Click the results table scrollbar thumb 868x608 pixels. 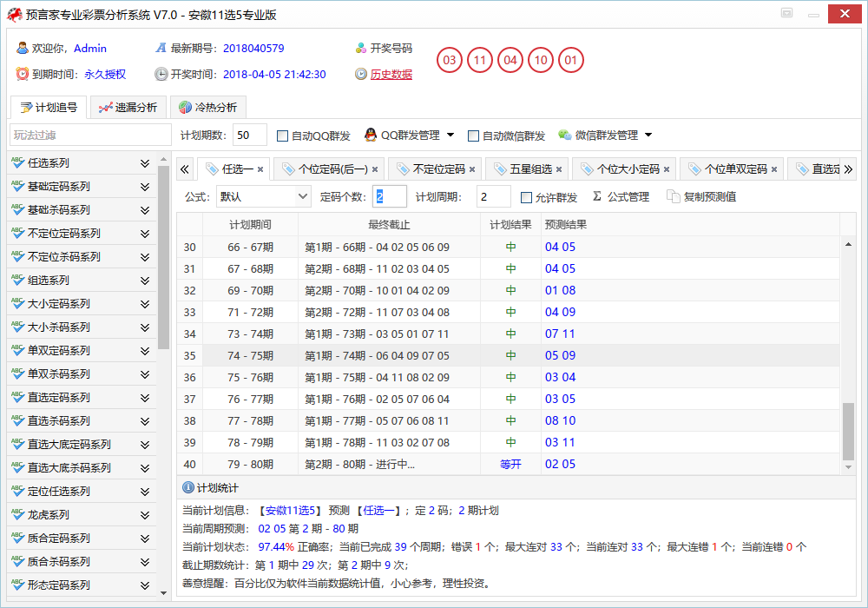click(x=848, y=432)
